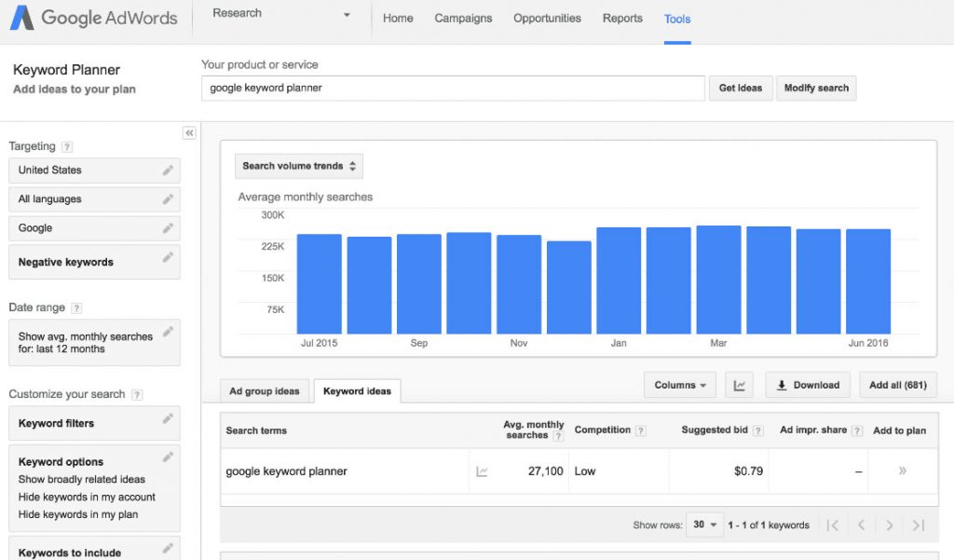Sort by Search terms column header
The image size is (954, 560).
pos(256,430)
